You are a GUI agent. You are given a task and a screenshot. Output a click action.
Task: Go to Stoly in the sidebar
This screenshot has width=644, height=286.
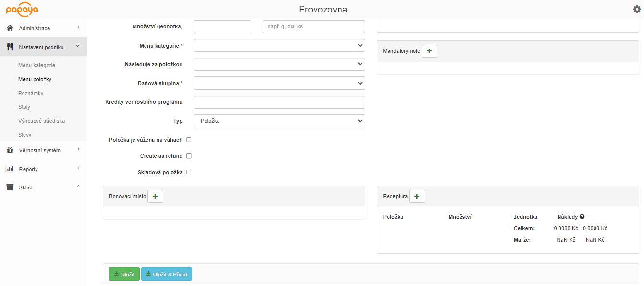(x=24, y=107)
